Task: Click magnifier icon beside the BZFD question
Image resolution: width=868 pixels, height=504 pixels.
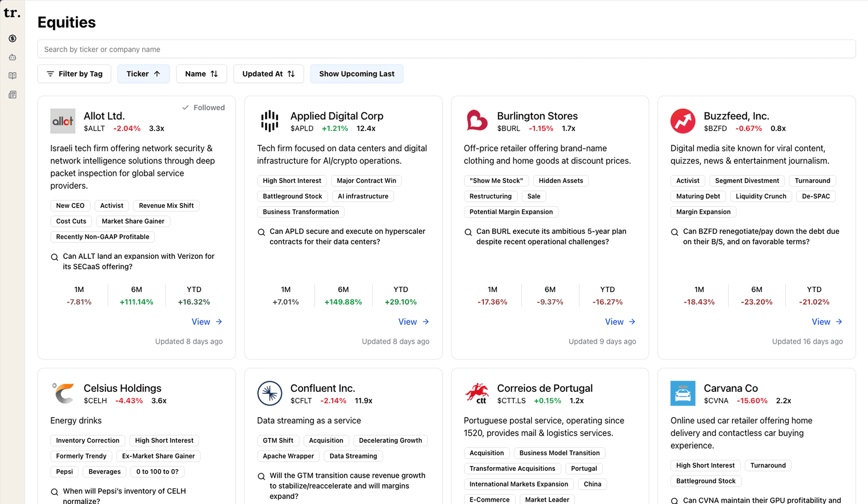Action: 675,232
